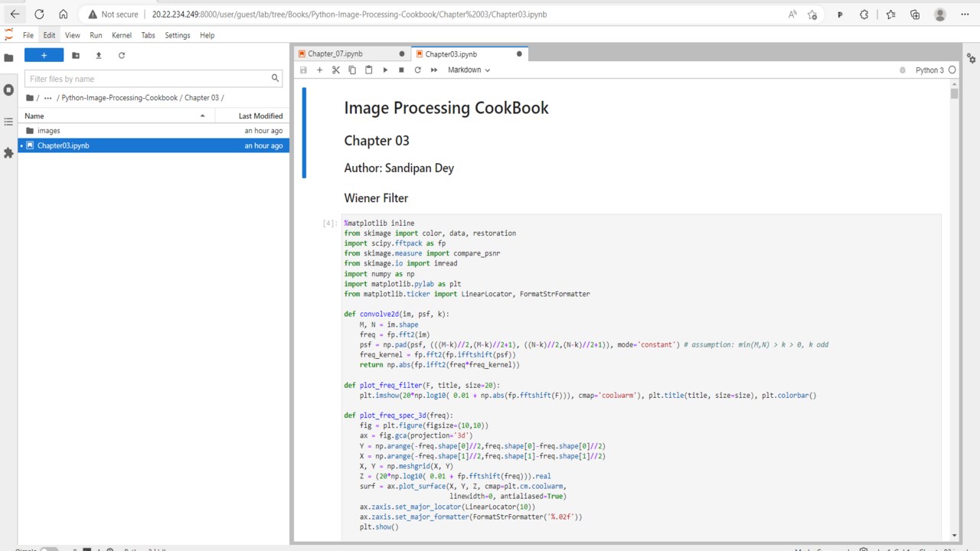Image resolution: width=980 pixels, height=551 pixels.
Task: Switch to the Chapter_07.ipynb tab
Action: point(335,54)
